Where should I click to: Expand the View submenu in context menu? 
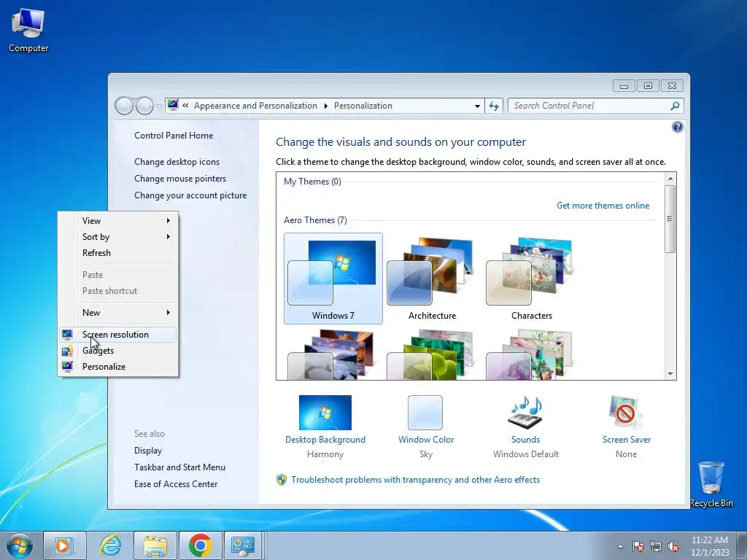click(118, 220)
